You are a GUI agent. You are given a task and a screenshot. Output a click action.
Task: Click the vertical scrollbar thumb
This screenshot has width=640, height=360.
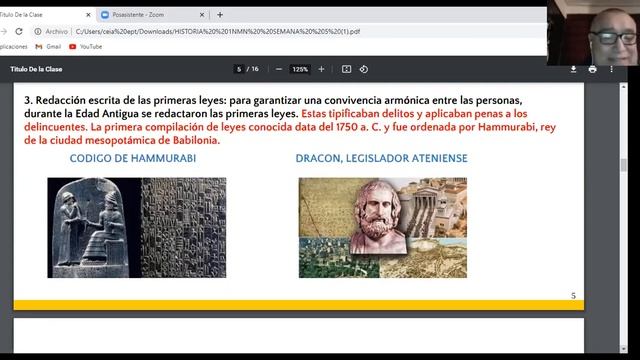tap(623, 165)
